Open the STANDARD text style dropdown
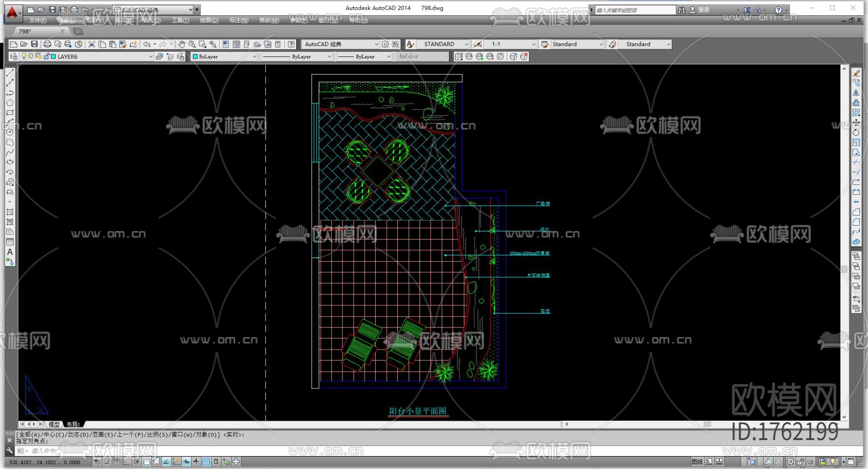 point(466,44)
